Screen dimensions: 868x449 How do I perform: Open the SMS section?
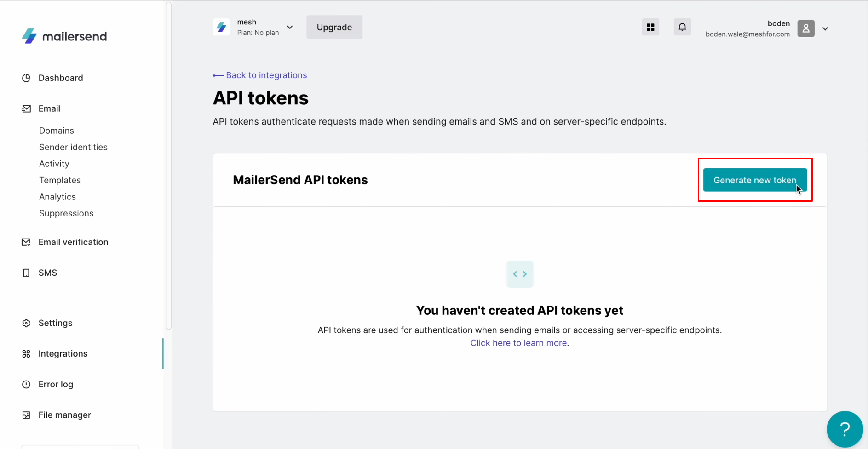click(x=48, y=273)
